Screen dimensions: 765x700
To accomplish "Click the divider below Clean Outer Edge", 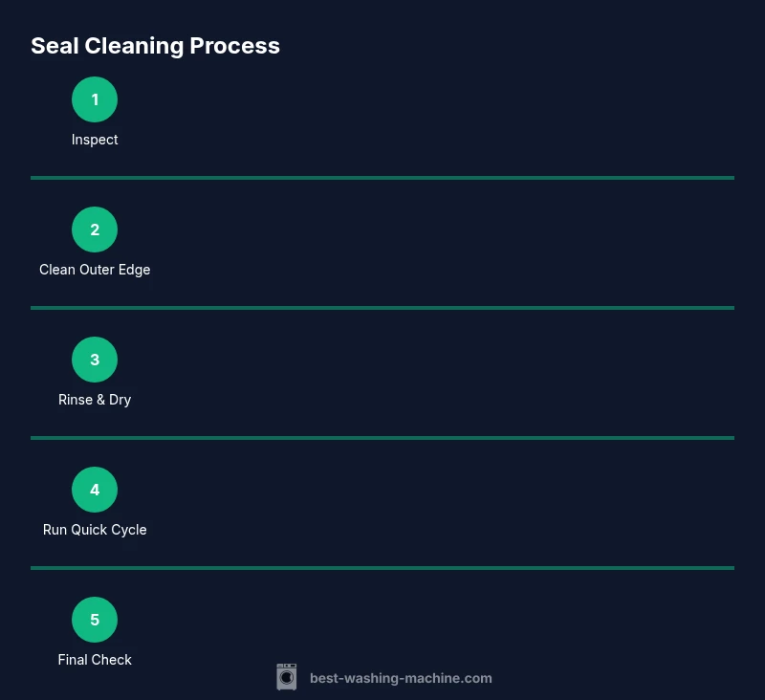I will (382, 308).
